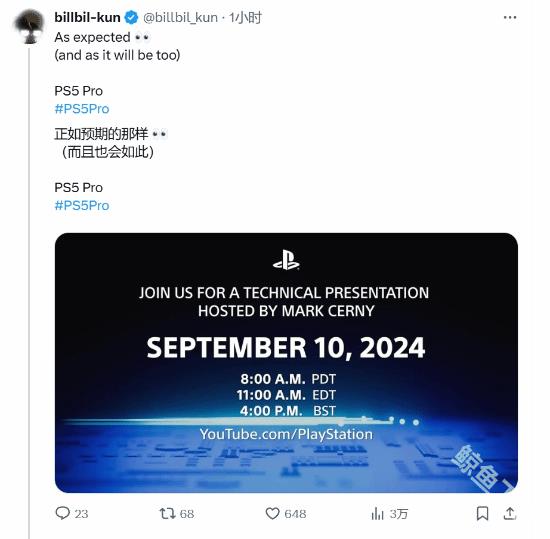Open the @billbil_kun handle link
Screen dimensions: 550x539
click(x=180, y=18)
